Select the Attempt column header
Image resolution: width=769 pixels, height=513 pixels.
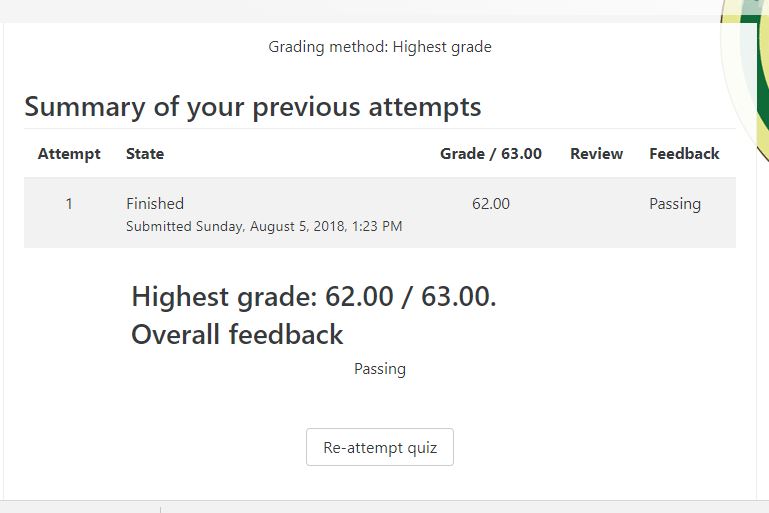pyautogui.click(x=69, y=154)
